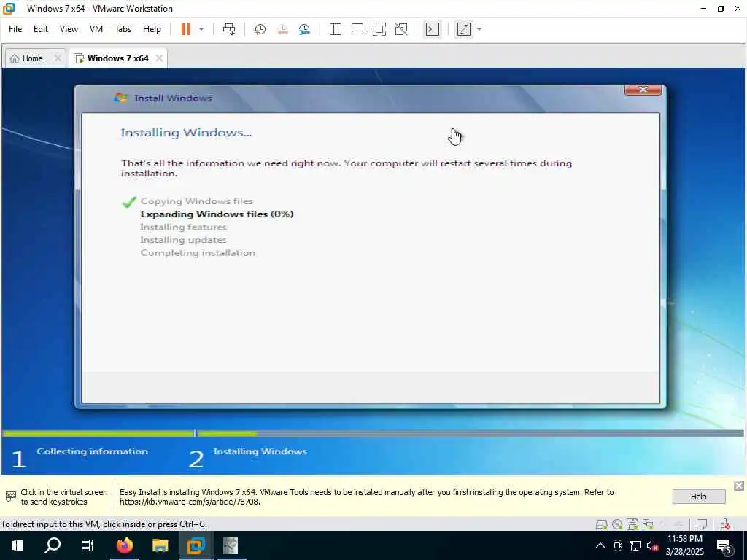This screenshot has width=747, height=560.
Task: Click the 'Completing installation' step
Action: (x=198, y=253)
